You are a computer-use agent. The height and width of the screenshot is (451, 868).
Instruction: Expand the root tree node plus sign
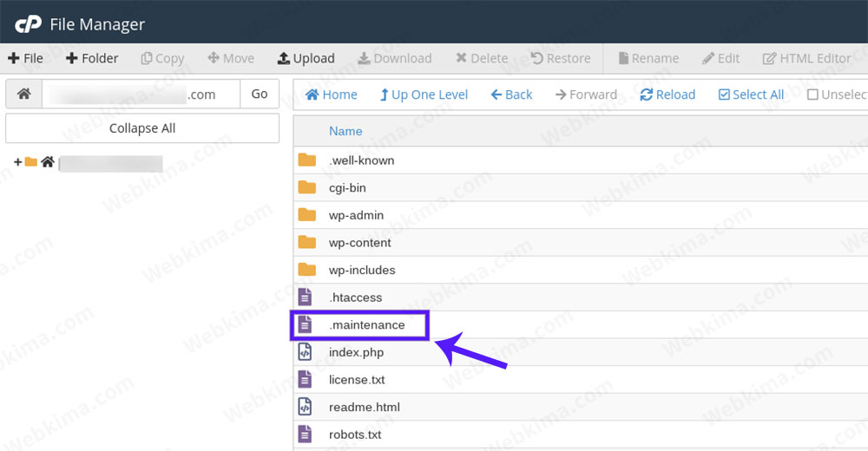pyautogui.click(x=17, y=162)
